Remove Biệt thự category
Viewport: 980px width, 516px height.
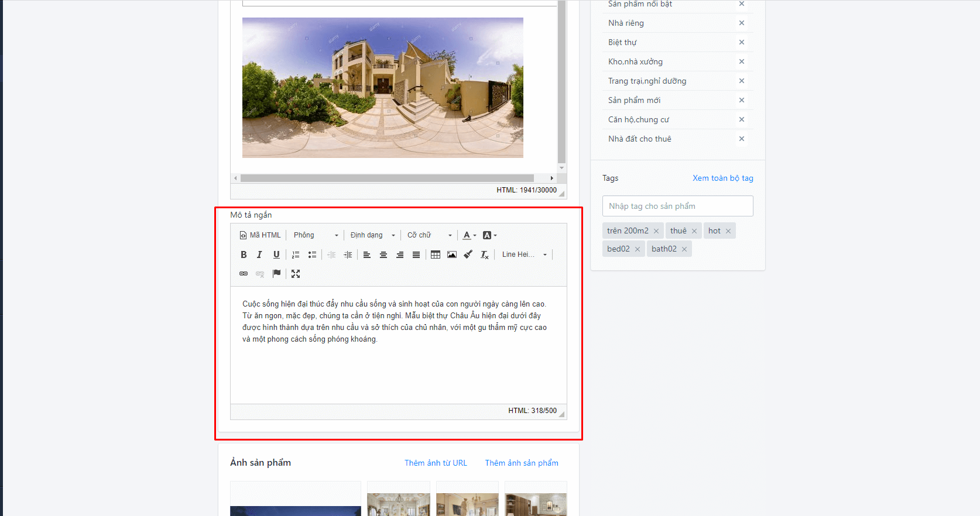742,42
